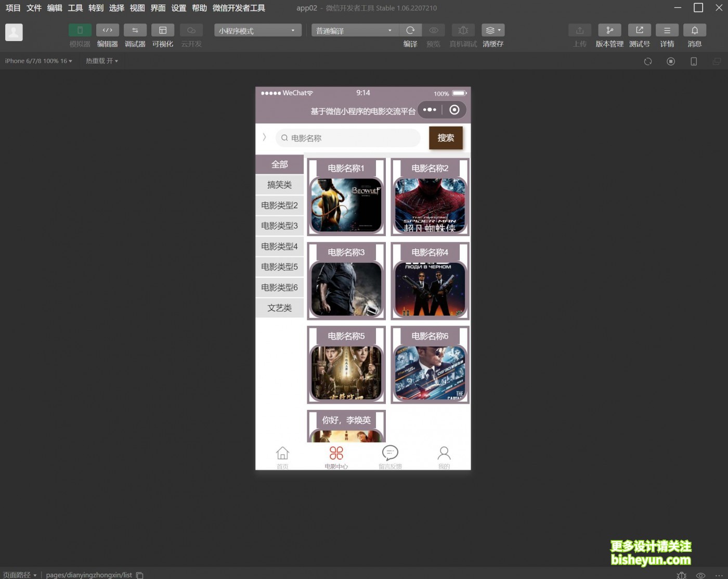The image size is (728, 579).
Task: Open the 文件 menu
Action: pos(34,8)
